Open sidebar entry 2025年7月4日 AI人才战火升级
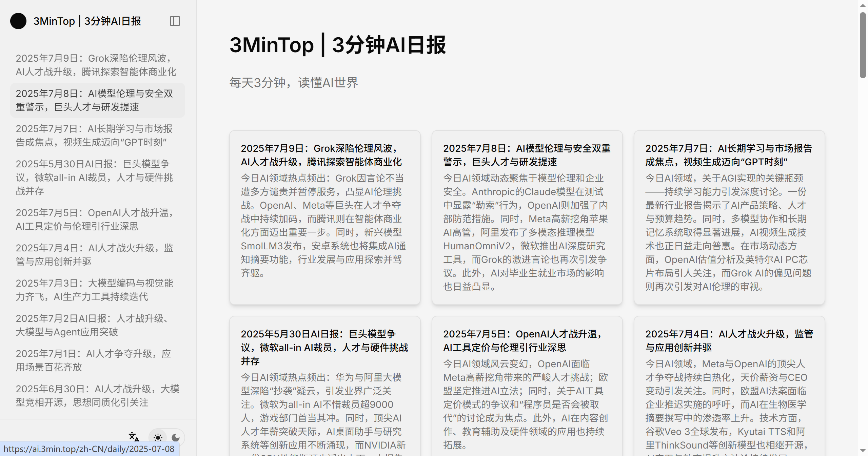The height and width of the screenshot is (456, 868). pos(98,255)
